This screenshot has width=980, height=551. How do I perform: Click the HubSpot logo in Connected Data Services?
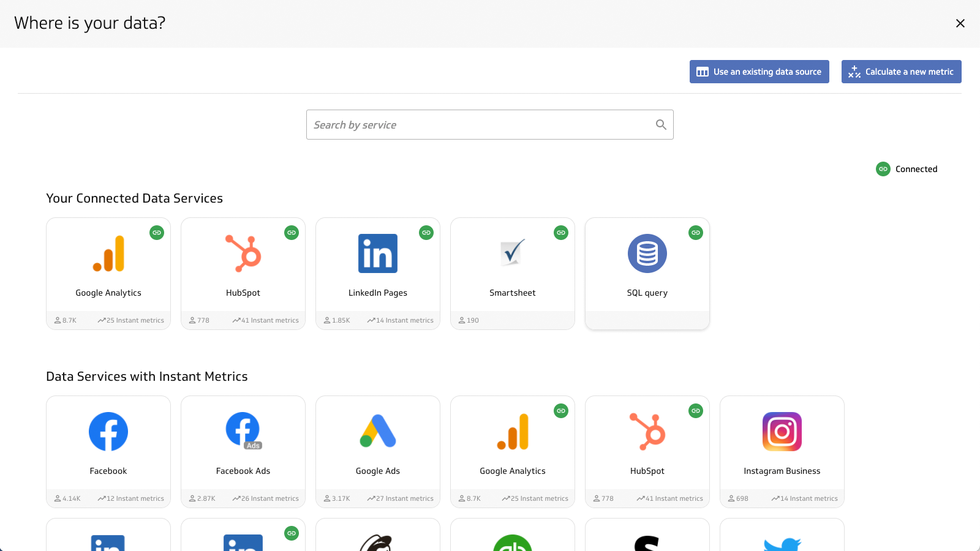(x=243, y=253)
